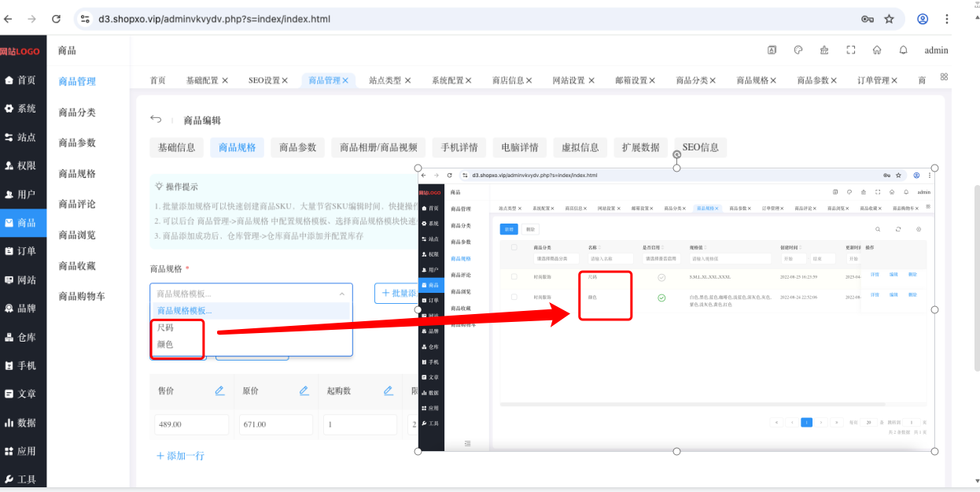The width and height of the screenshot is (980, 492).
Task: Open the notification bell icon
Action: (x=904, y=50)
